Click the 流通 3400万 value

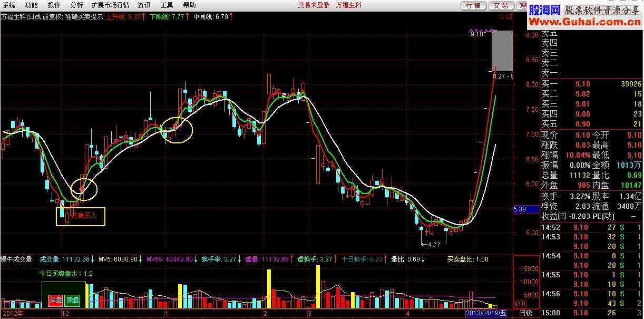[630, 206]
